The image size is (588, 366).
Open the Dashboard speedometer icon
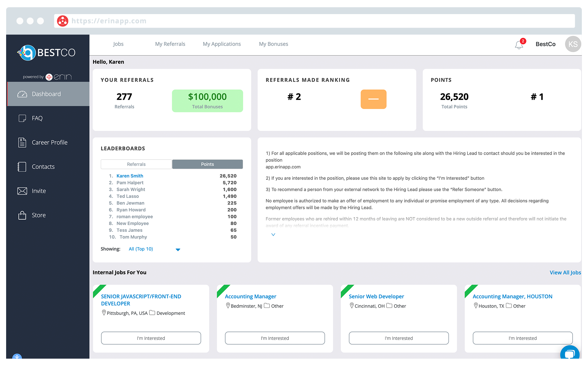coord(22,94)
